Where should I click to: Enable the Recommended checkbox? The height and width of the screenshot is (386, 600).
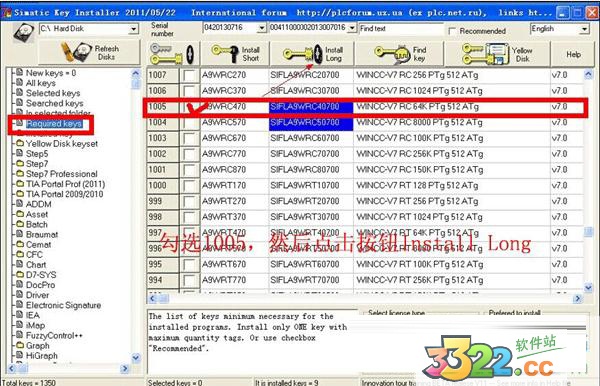pos(452,31)
